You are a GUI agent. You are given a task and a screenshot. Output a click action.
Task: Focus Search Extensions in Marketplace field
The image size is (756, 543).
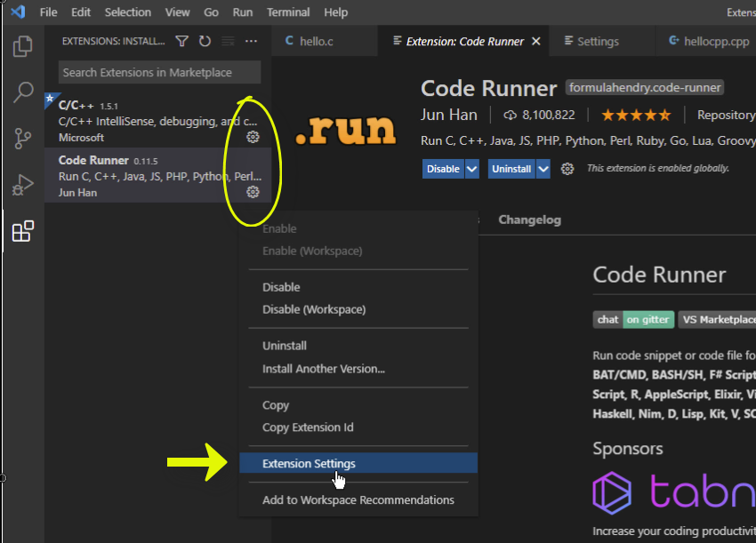(x=159, y=73)
